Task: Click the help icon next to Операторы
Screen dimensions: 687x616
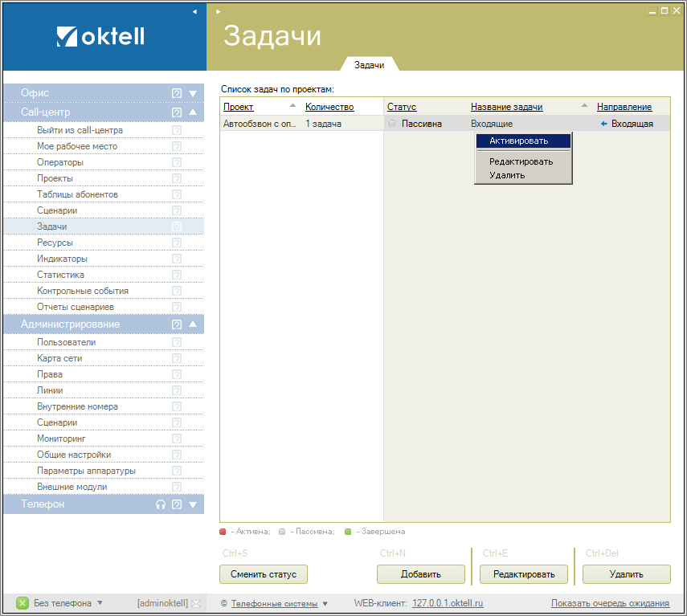Action: pyautogui.click(x=177, y=162)
